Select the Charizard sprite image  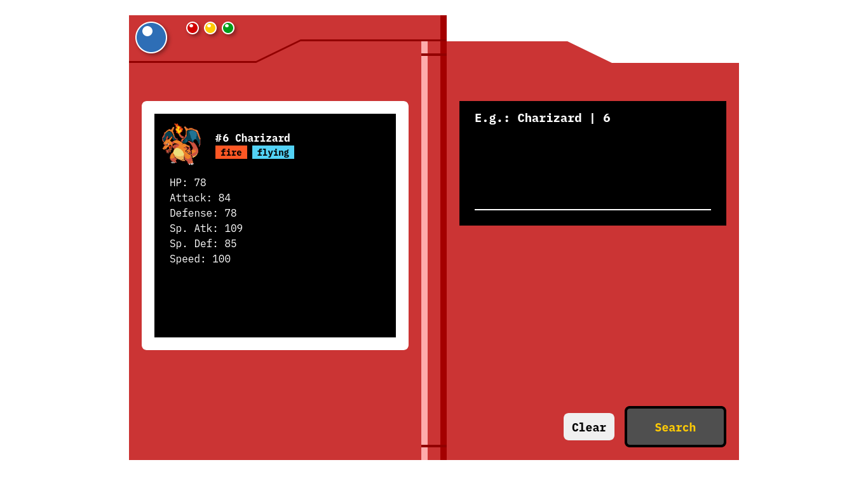click(182, 142)
